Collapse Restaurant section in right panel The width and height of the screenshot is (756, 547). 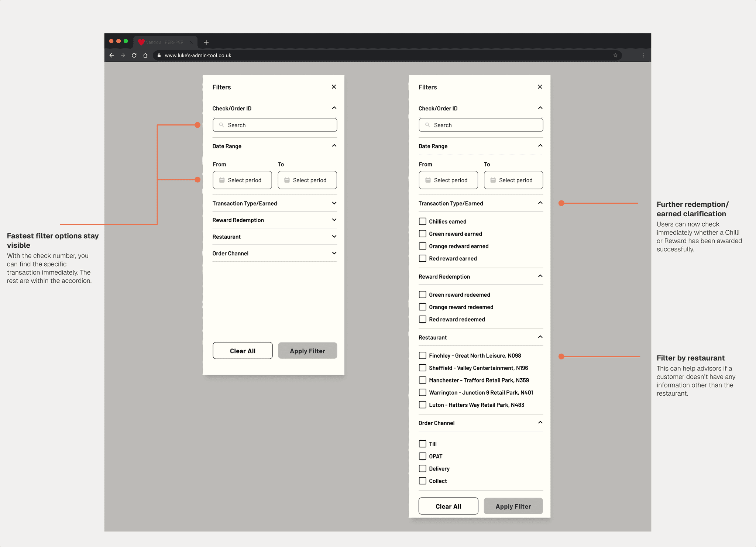tap(540, 337)
